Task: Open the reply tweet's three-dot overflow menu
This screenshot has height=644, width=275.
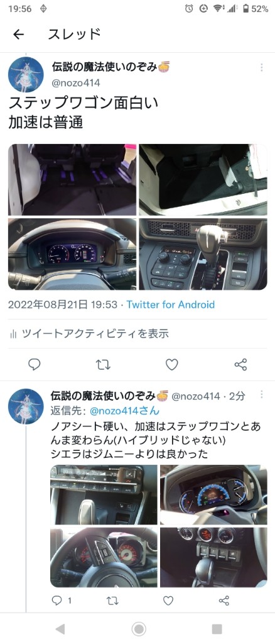Action: 261,394
